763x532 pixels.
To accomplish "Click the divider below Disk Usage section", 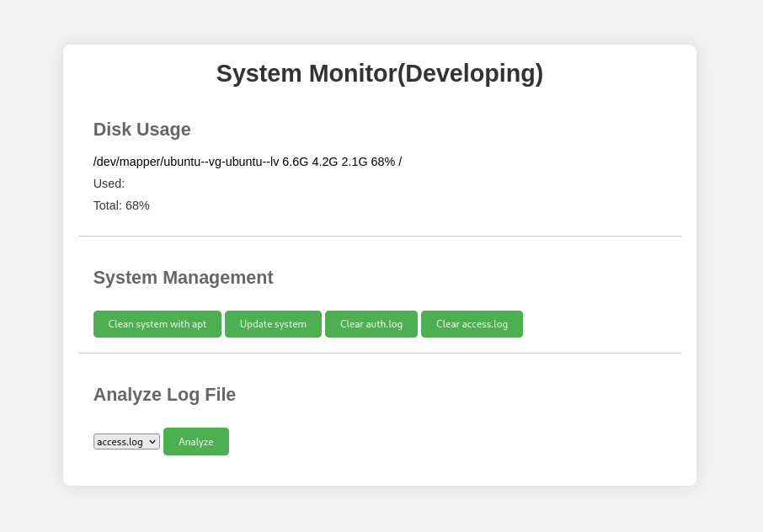I will (380, 237).
